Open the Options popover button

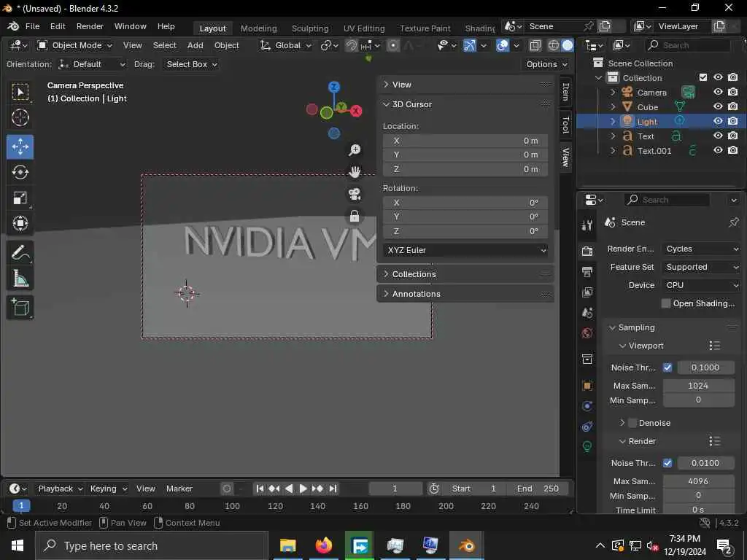point(546,64)
